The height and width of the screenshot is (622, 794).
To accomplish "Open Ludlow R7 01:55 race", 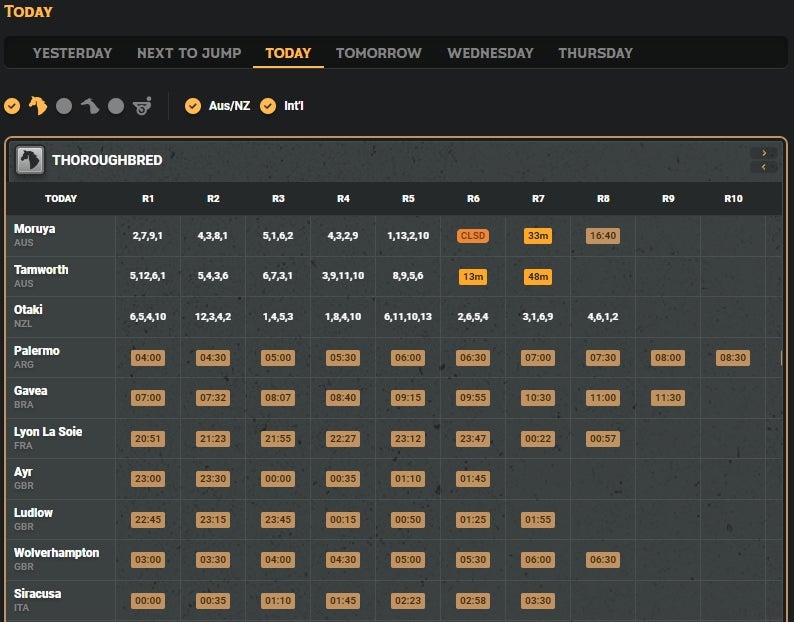I will tap(538, 520).
